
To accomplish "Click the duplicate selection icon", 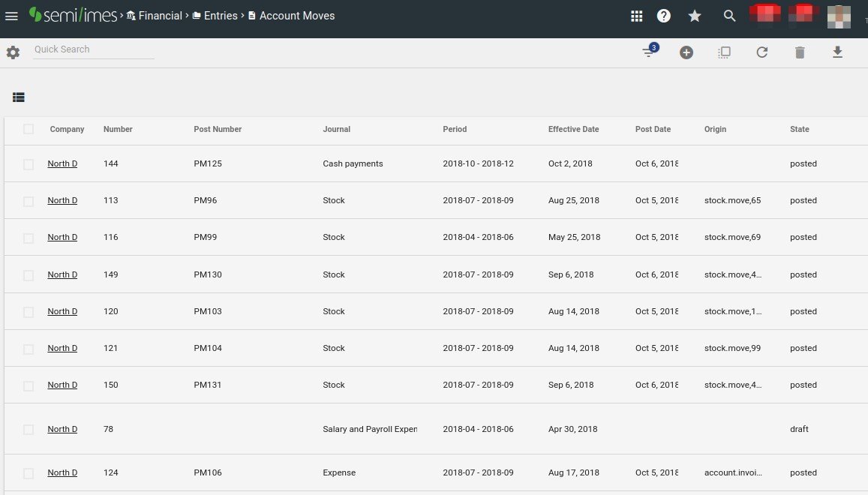I will [724, 52].
